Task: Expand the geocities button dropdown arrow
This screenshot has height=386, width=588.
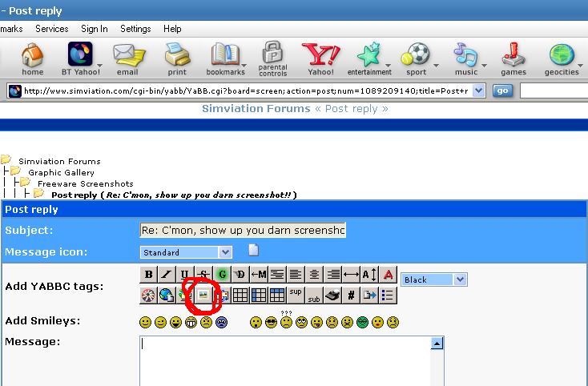Action: (x=581, y=66)
